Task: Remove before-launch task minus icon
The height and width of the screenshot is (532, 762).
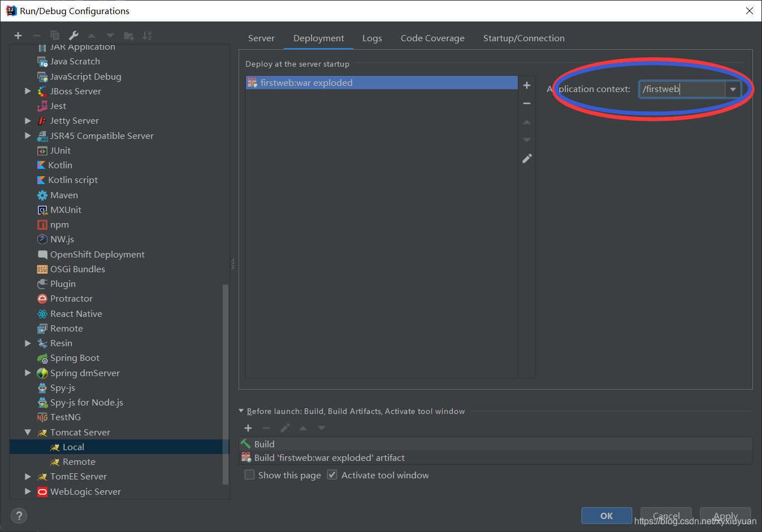Action: tap(266, 428)
